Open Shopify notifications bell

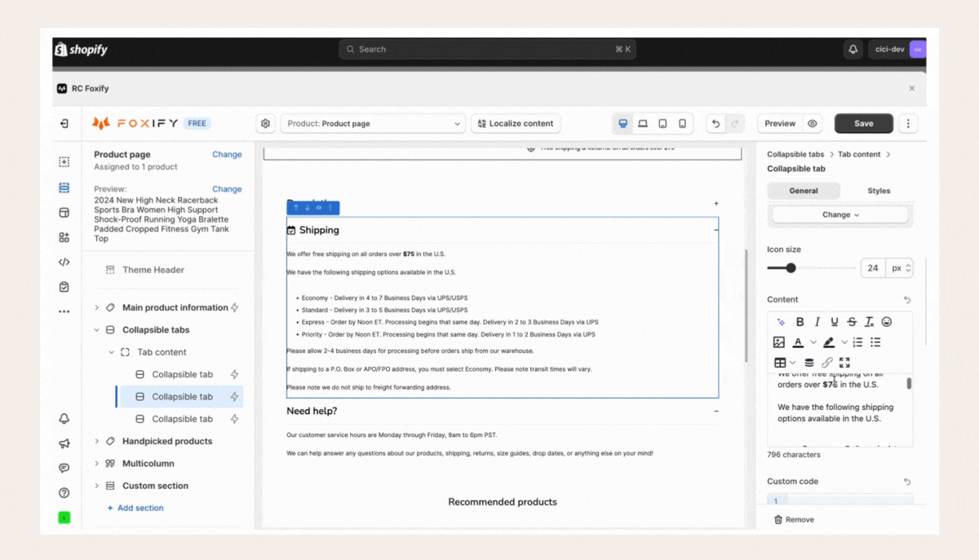click(853, 50)
